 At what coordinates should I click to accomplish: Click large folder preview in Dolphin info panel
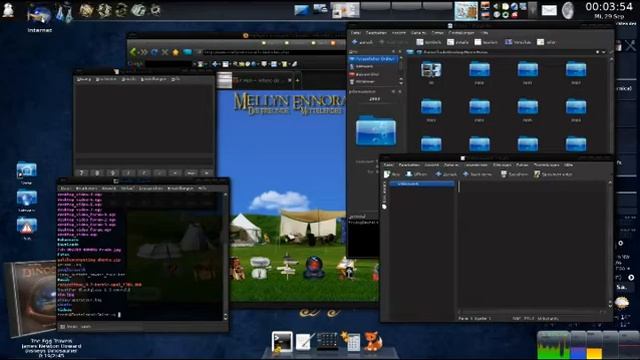tap(376, 131)
